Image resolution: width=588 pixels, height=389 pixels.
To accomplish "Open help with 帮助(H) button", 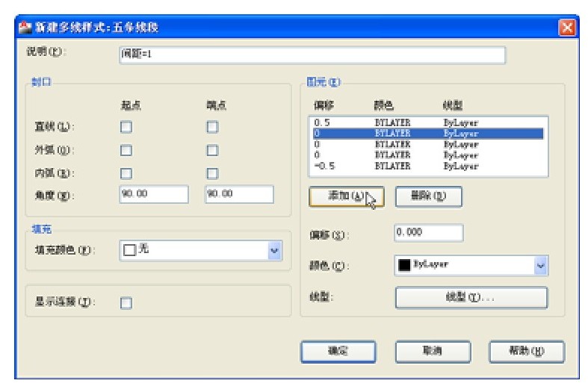I will 527,352.
